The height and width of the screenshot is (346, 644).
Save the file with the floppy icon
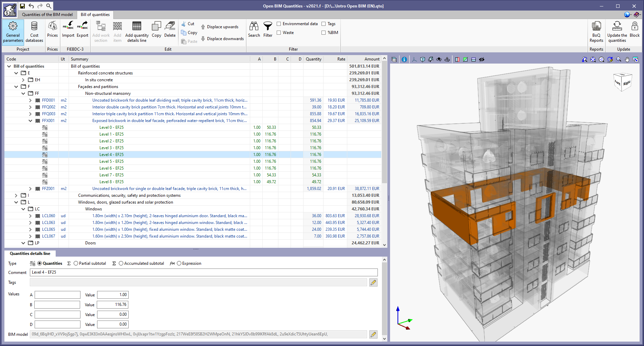tap(22, 6)
